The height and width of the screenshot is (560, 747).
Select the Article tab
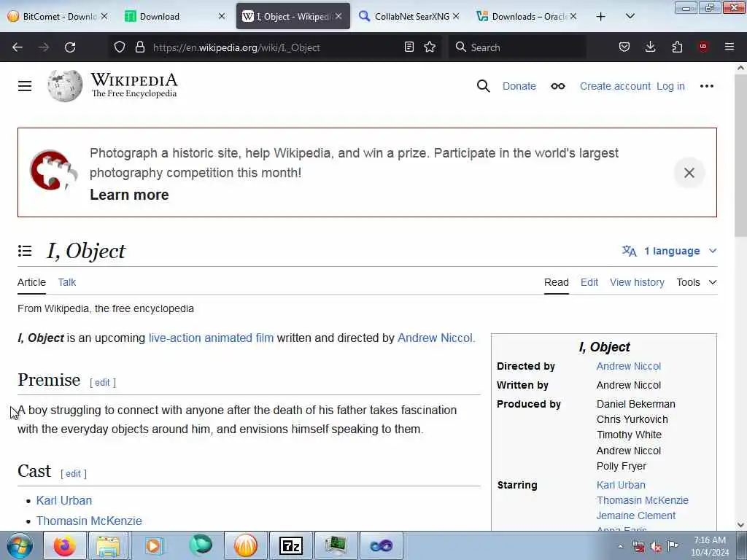(31, 282)
